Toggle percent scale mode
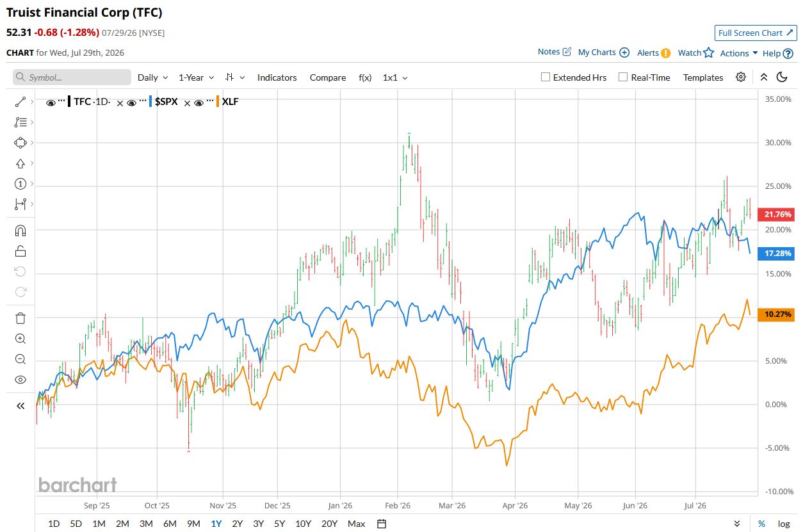803x532 pixels. [761, 524]
